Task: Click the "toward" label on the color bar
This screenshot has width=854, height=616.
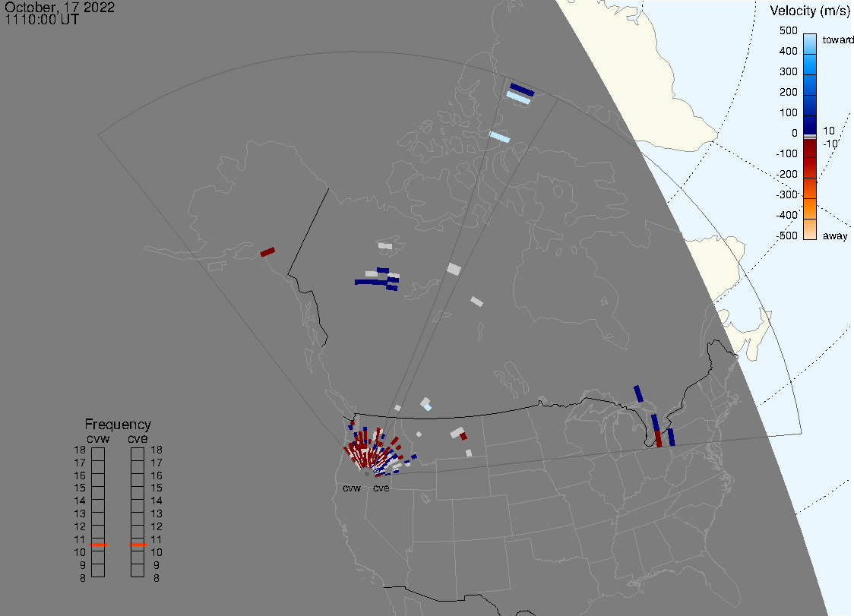Action: [839, 39]
